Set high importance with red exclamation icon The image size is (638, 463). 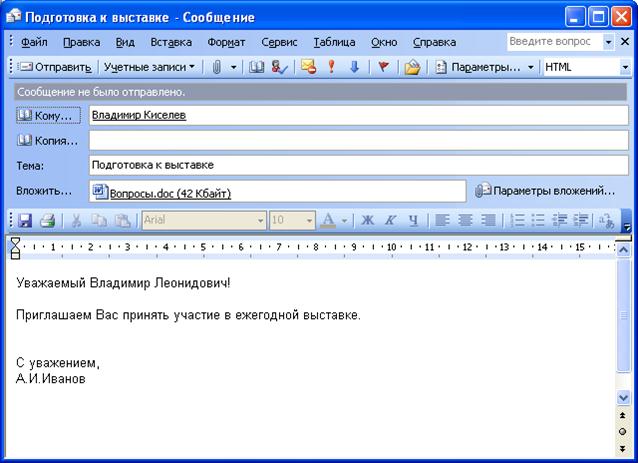point(332,67)
